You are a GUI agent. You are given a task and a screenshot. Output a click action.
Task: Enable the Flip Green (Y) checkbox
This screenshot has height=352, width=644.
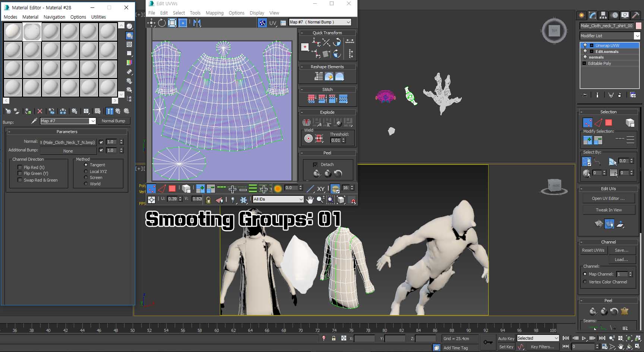[20, 173]
